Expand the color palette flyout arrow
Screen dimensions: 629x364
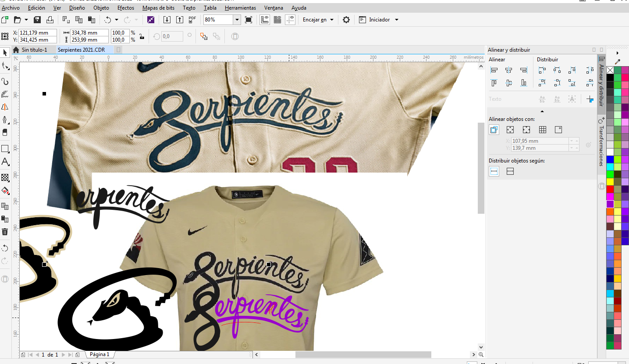click(x=618, y=53)
